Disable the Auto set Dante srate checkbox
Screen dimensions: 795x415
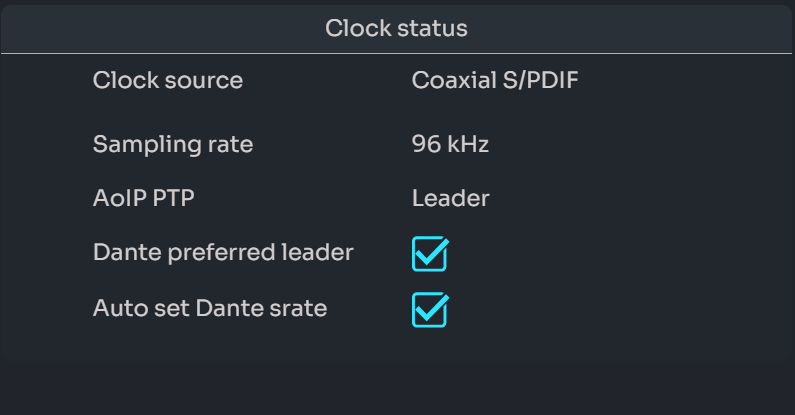tap(429, 310)
